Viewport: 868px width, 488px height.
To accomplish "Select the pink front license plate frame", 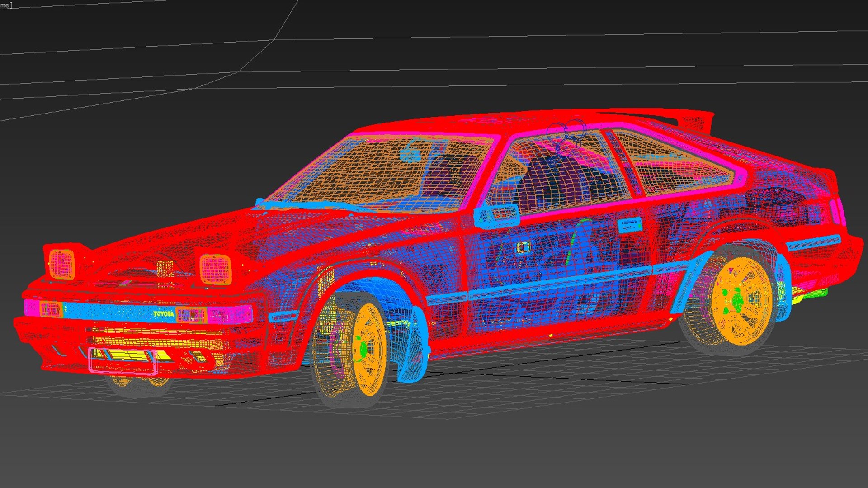I will pyautogui.click(x=123, y=360).
